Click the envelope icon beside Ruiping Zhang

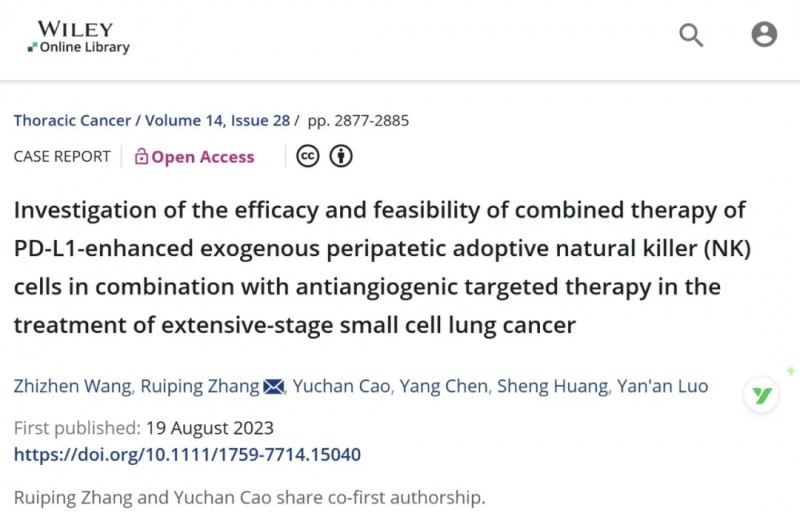click(x=273, y=386)
